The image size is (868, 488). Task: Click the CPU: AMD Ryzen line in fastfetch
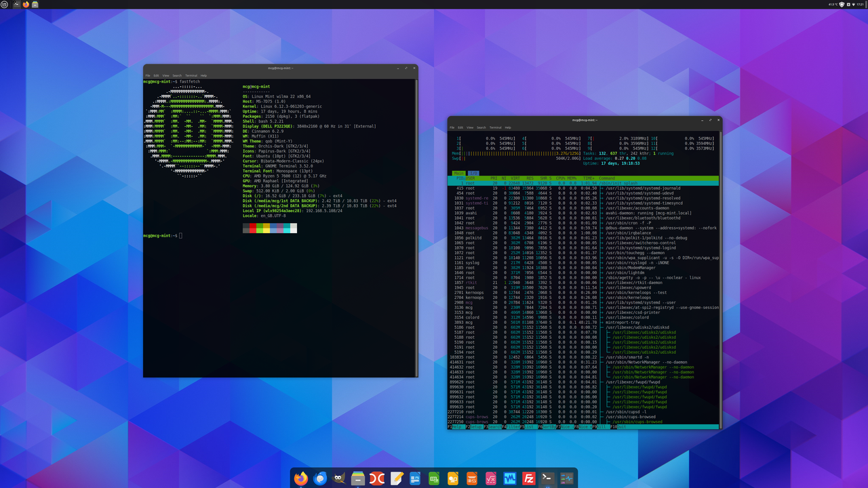point(284,176)
